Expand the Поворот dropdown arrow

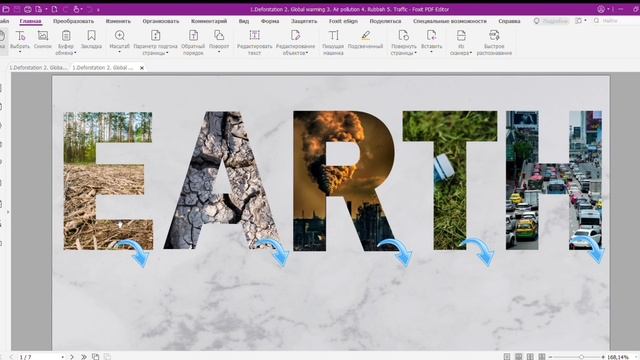[219, 52]
